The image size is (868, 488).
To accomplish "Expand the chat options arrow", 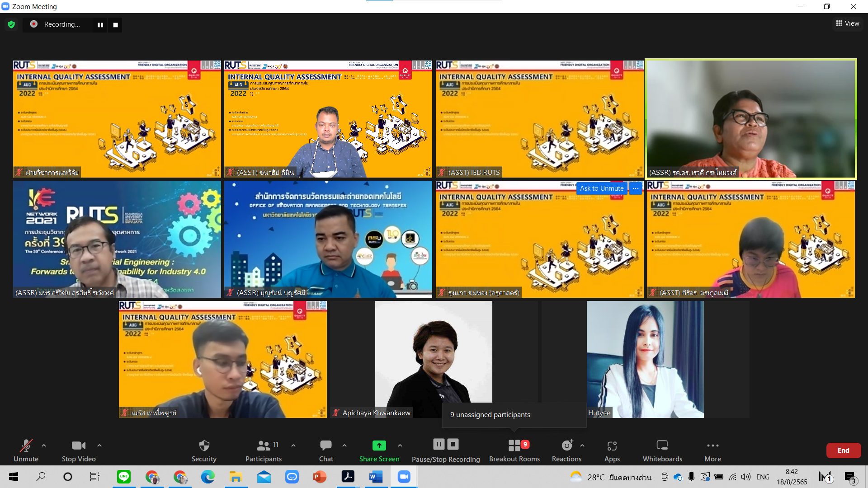I will tap(344, 446).
